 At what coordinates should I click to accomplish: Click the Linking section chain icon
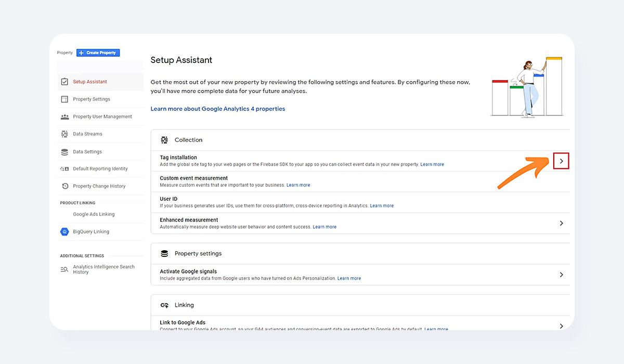pyautogui.click(x=164, y=305)
